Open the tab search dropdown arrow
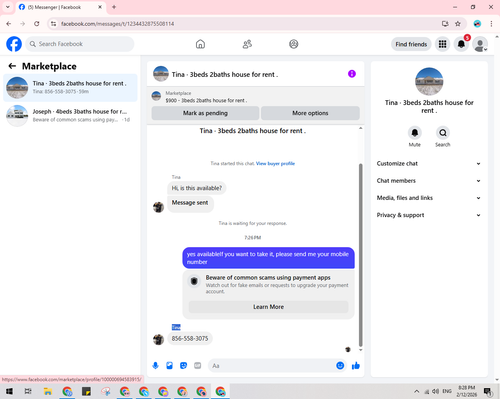Viewport: 500px width, 399px height. click(8, 7)
